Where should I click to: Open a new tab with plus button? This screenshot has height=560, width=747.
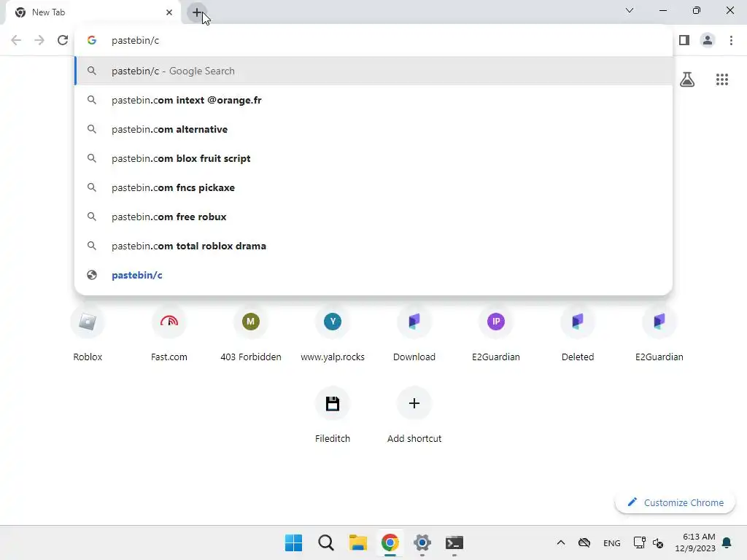[x=197, y=12]
